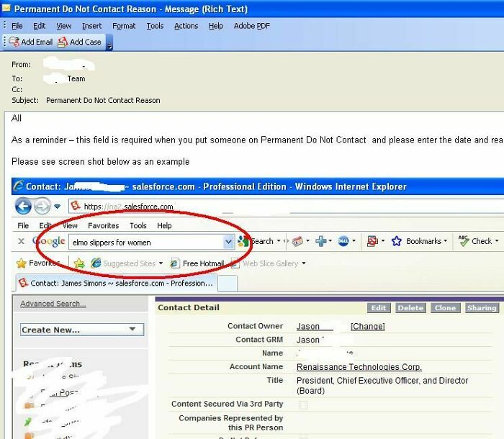The height and width of the screenshot is (439, 504).
Task: Click the blue plus share icon
Action: (x=321, y=241)
